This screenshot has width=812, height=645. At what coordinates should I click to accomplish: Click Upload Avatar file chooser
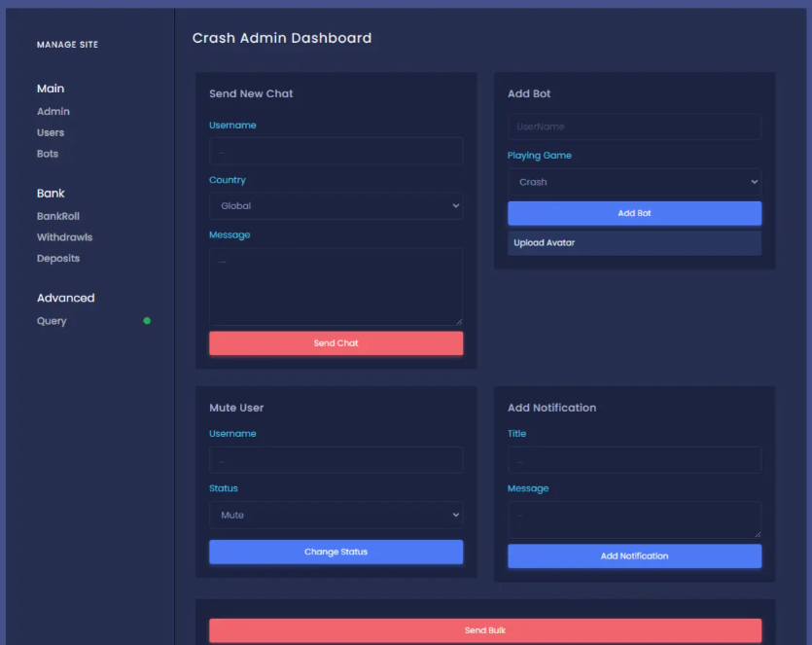coord(634,243)
